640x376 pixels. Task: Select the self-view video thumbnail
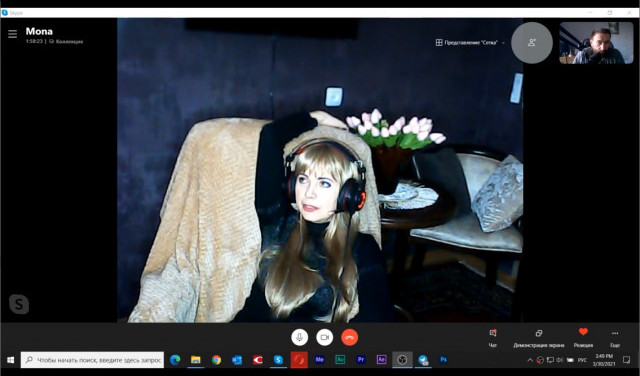[x=596, y=43]
